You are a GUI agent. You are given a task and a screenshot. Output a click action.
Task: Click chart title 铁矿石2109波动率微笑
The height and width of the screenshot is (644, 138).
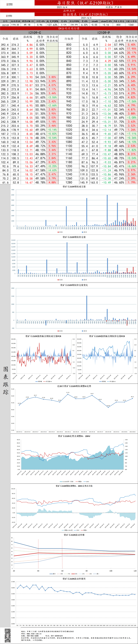[74, 579]
